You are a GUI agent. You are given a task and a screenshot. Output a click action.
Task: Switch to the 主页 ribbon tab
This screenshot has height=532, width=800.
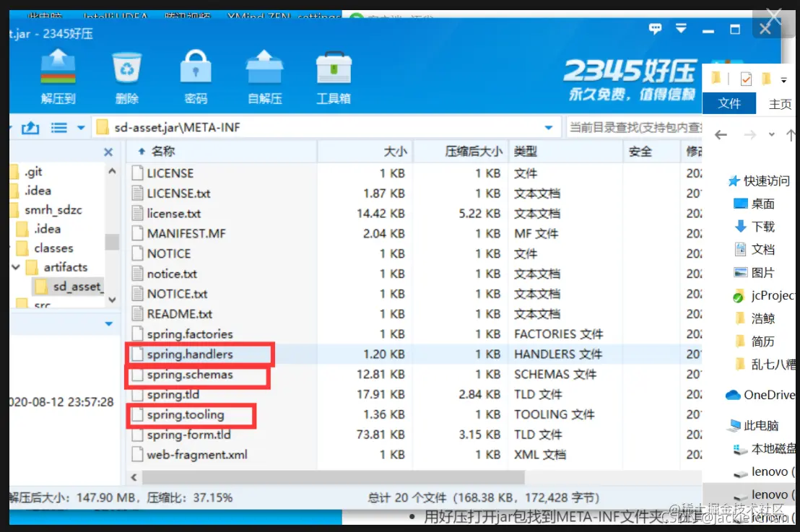tap(780, 103)
